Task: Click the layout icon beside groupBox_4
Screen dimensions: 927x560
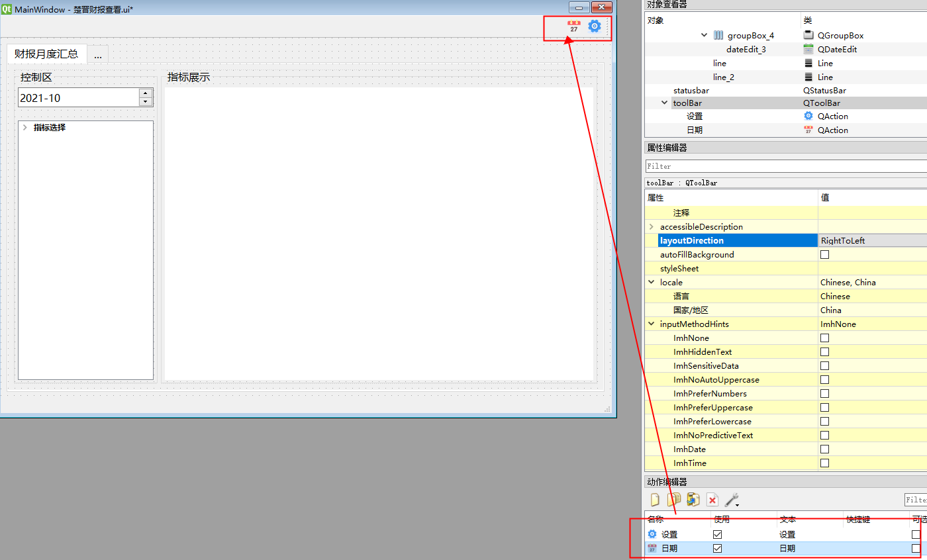Action: [718, 35]
